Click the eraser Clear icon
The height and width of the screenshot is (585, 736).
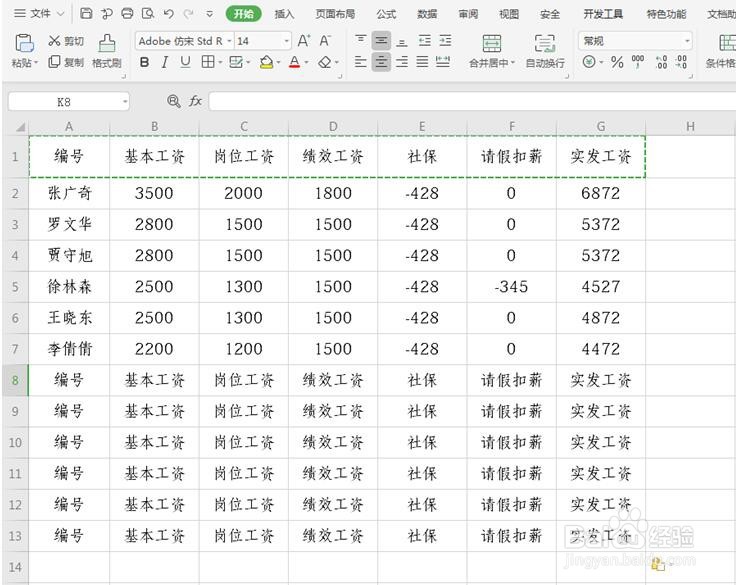click(325, 62)
